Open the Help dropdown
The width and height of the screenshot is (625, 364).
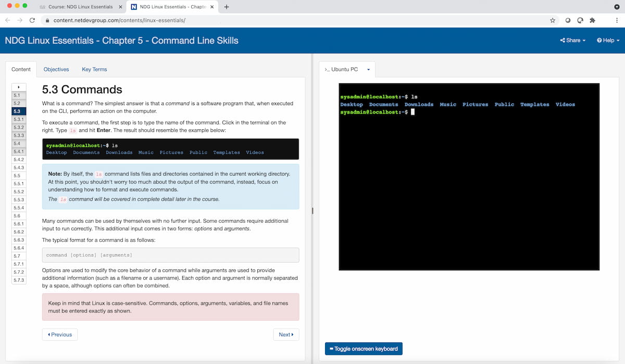click(608, 40)
